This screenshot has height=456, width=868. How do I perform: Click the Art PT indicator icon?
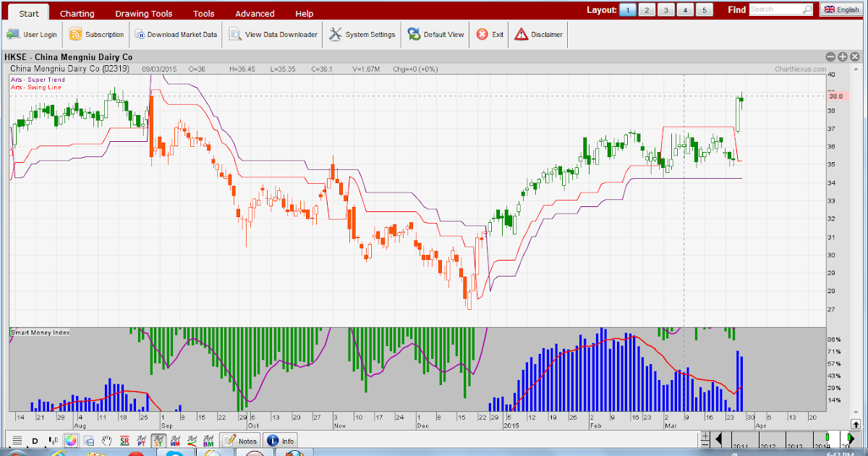[140, 440]
